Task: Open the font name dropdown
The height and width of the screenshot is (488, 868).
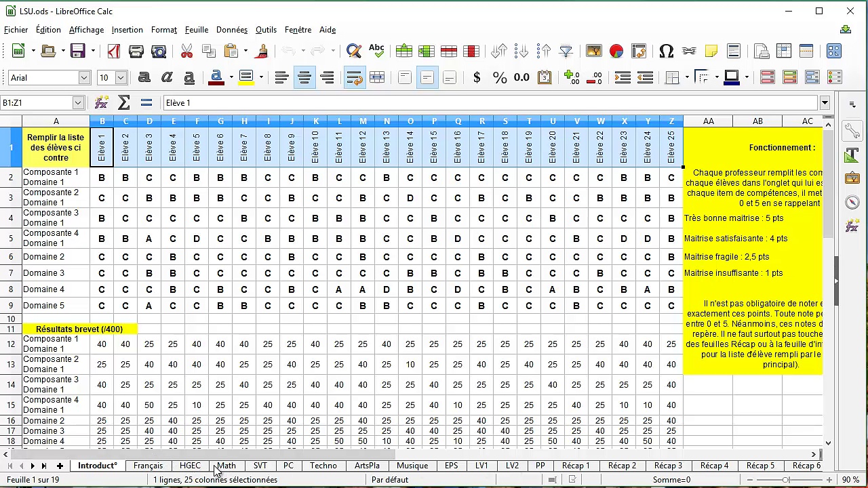Action: 84,77
